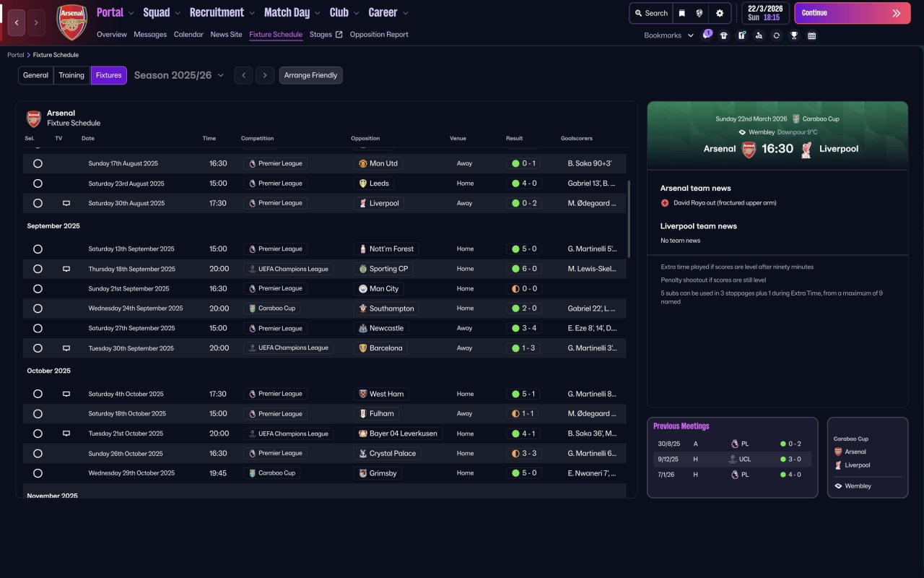Open the Opposition Report tab
The image size is (924, 578).
379,35
